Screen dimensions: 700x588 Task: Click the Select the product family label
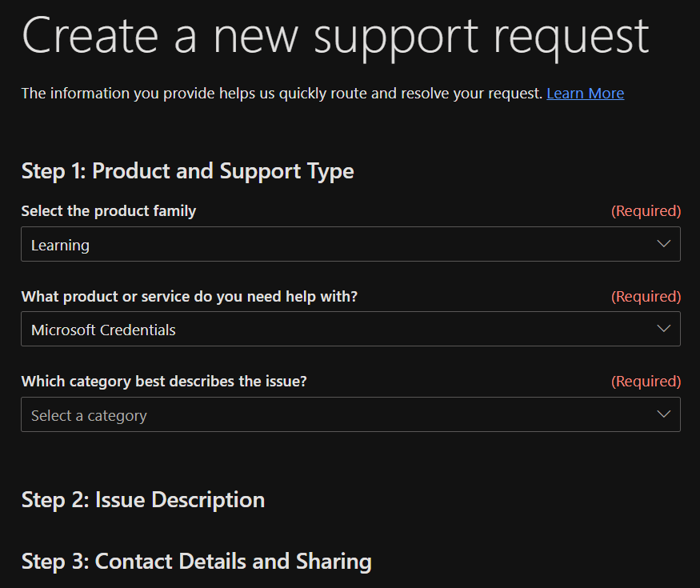109,211
